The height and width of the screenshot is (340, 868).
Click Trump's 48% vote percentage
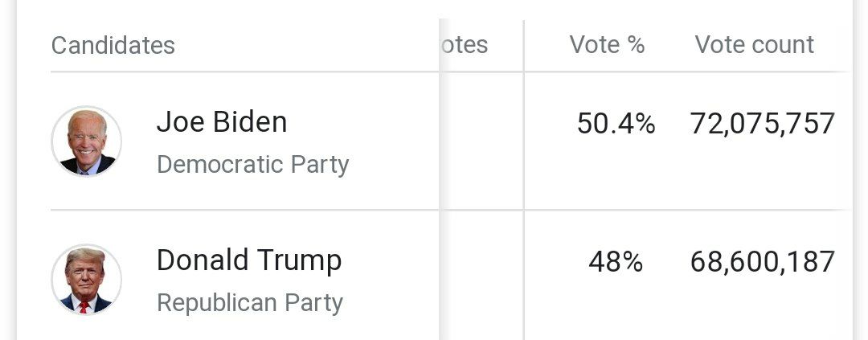pos(616,262)
